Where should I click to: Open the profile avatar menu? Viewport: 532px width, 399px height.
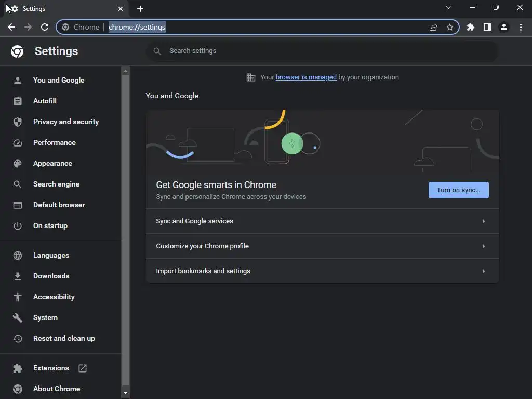504,27
